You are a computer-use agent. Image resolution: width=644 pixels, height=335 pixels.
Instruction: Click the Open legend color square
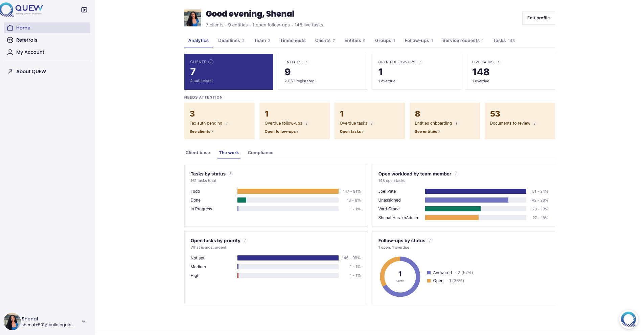pyautogui.click(x=429, y=281)
